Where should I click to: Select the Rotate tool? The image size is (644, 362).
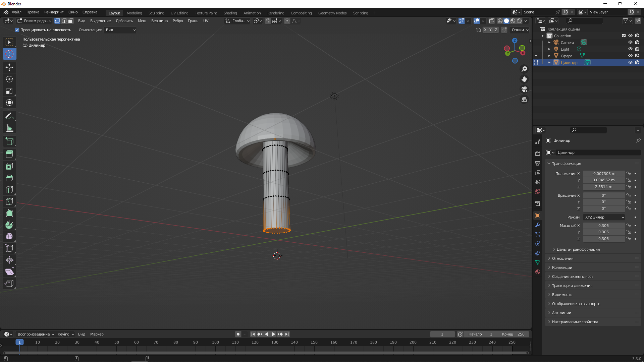click(9, 79)
